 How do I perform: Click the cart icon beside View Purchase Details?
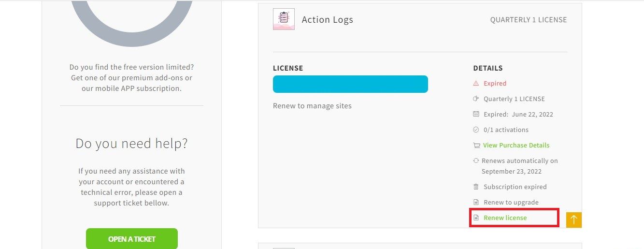coord(476,145)
